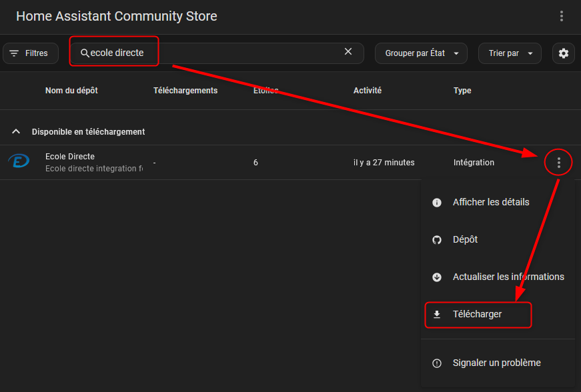Image resolution: width=581 pixels, height=392 pixels.
Task: Open the table settings gear
Action: click(563, 53)
